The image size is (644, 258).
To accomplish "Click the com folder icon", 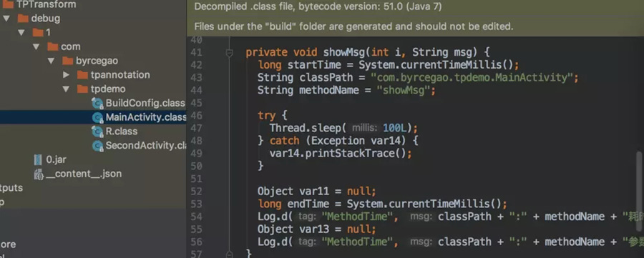I will pos(52,46).
